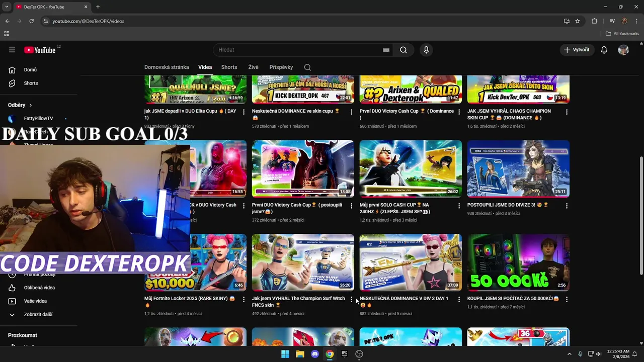This screenshot has height=362, width=644.
Task: Play 'NESKUTEČNÁ DOMINANCE V DIV 3' thumbnail
Action: pyautogui.click(x=411, y=262)
